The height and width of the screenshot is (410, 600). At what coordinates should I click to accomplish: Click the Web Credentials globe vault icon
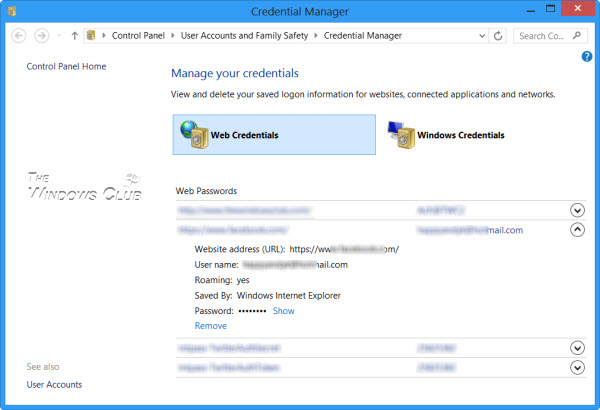(x=194, y=134)
